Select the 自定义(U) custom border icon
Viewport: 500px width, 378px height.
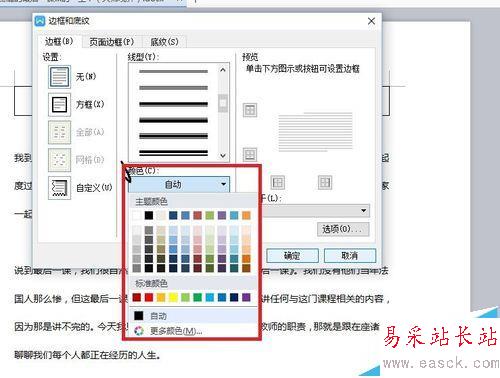pyautogui.click(x=59, y=188)
